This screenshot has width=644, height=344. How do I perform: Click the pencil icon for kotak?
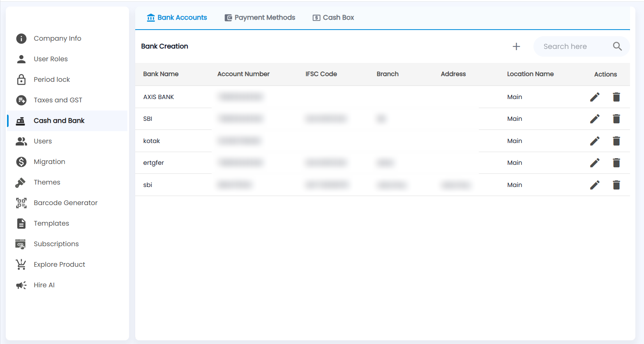coord(595,141)
